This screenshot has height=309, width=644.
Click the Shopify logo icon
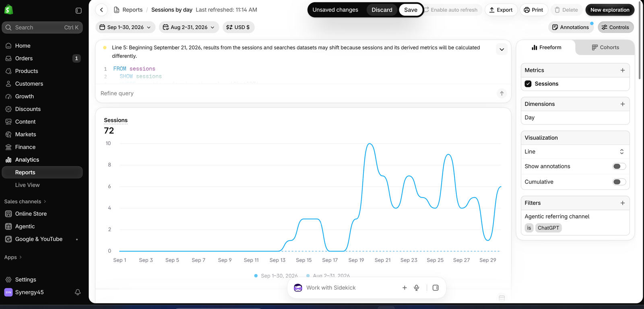(8, 10)
